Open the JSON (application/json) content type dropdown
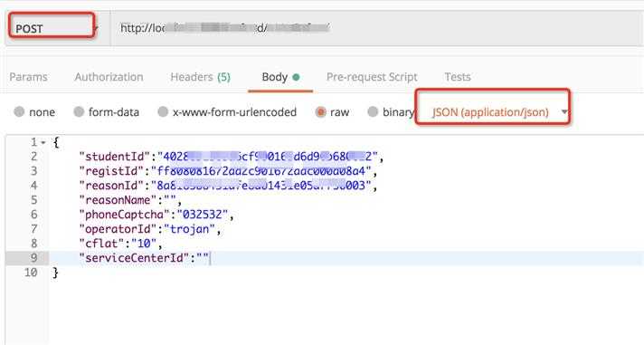Image resolution: width=644 pixels, height=345 pixels. coord(499,112)
